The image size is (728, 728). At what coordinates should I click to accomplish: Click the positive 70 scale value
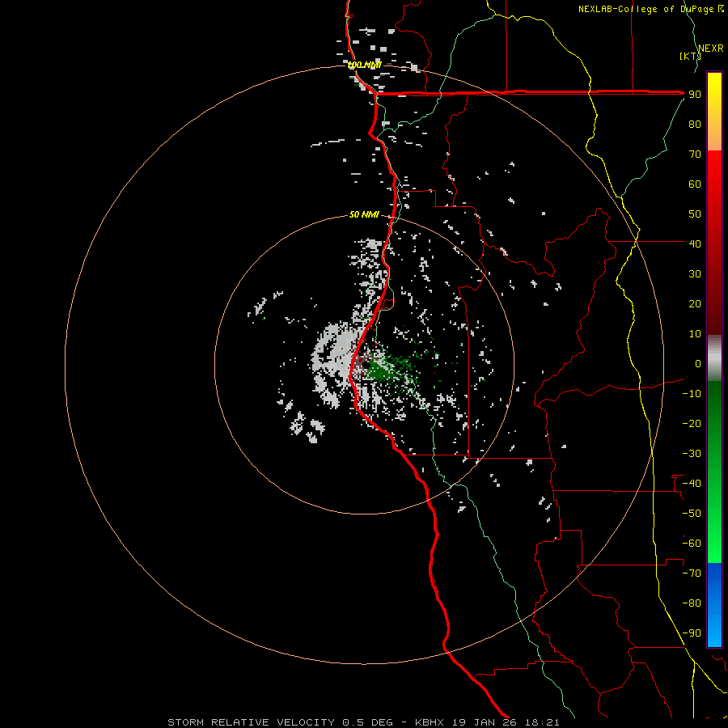(x=695, y=154)
